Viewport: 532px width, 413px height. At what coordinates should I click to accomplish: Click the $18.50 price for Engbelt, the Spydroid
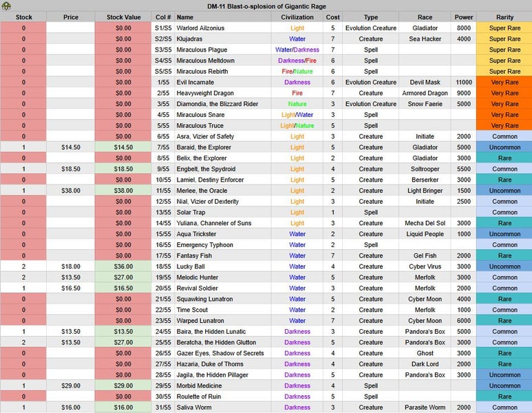71,169
